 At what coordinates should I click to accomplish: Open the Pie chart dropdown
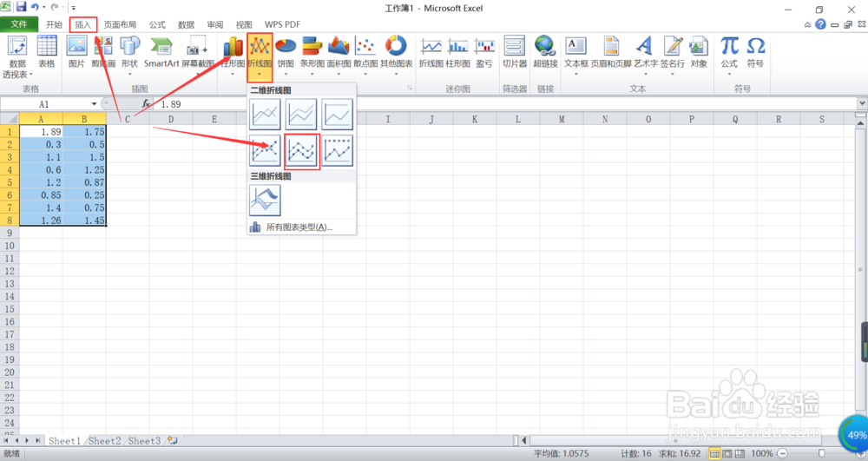286,56
